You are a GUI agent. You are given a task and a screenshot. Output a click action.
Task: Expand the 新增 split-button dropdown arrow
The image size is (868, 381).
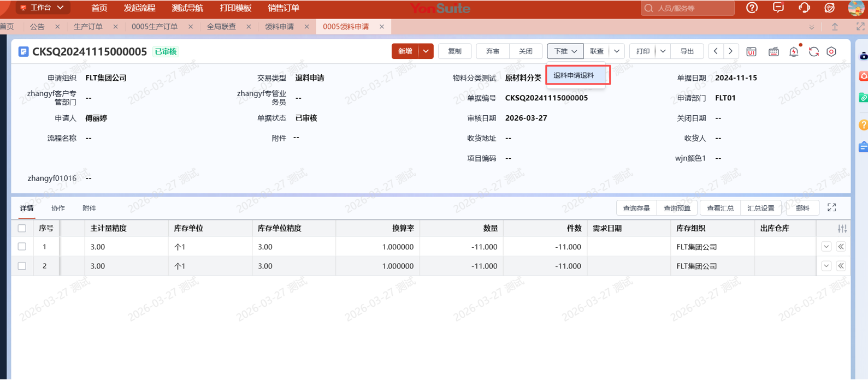coord(426,51)
